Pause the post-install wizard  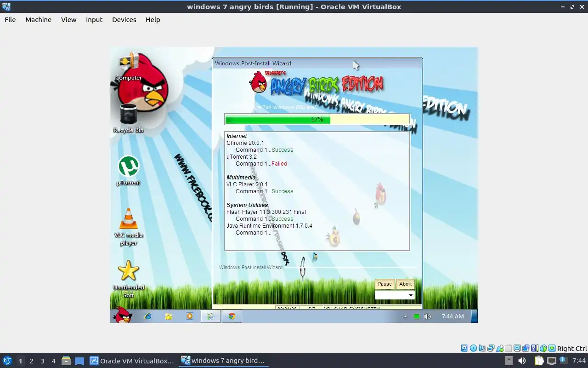[385, 284]
